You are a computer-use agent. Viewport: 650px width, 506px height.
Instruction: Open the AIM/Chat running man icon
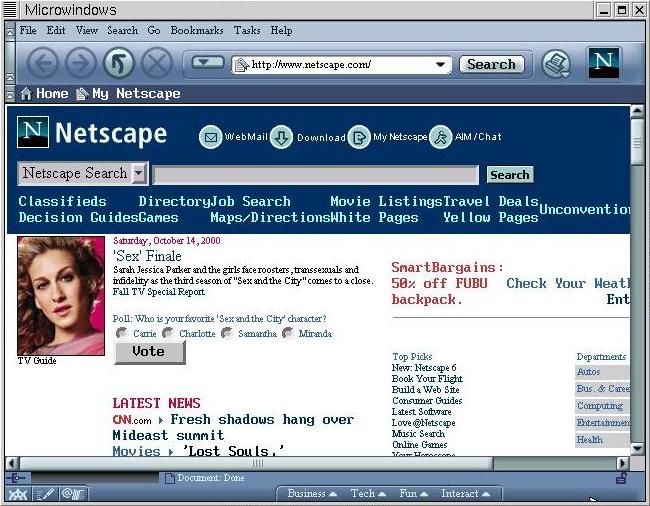coord(440,137)
